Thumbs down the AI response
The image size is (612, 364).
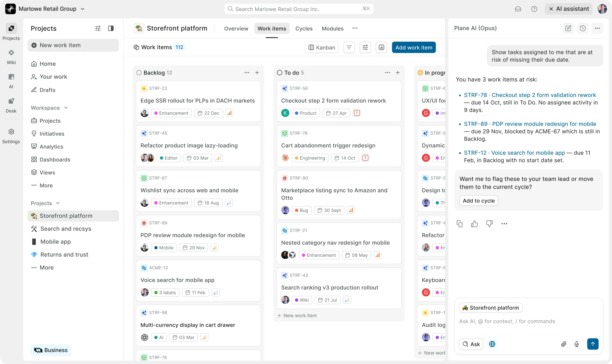click(489, 224)
